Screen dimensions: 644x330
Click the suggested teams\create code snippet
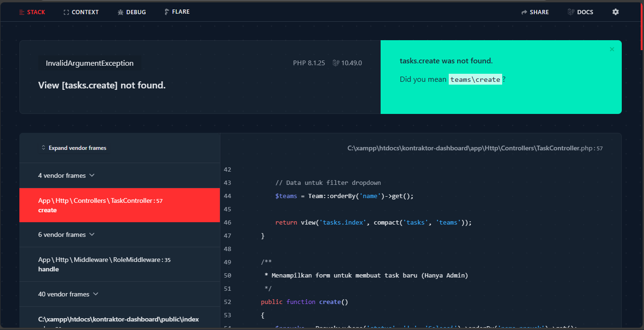click(x=475, y=79)
